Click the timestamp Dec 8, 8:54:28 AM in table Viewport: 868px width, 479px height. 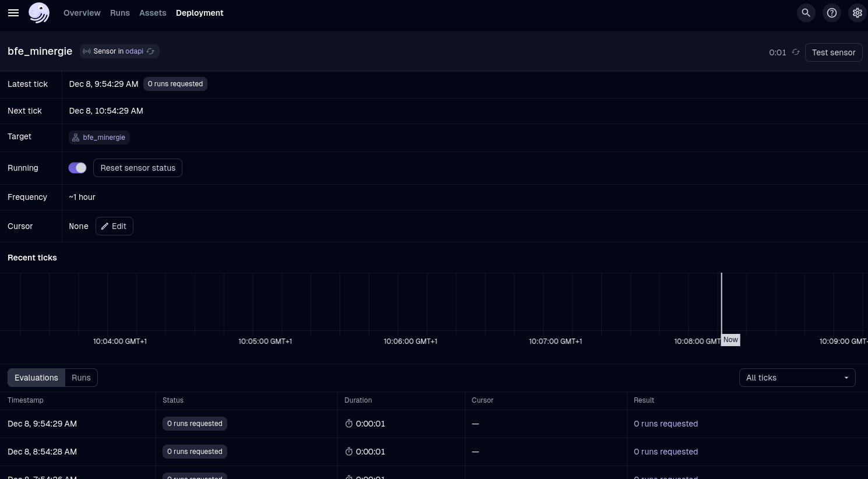pos(42,452)
